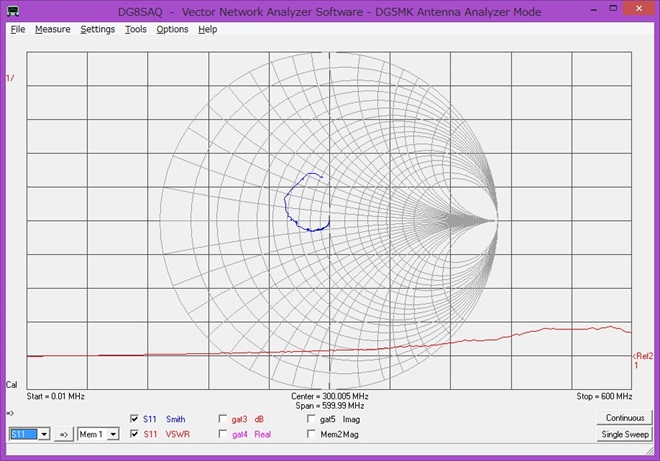The image size is (660, 461).
Task: Click the Start = 0.01 MHz label
Action: click(x=55, y=396)
